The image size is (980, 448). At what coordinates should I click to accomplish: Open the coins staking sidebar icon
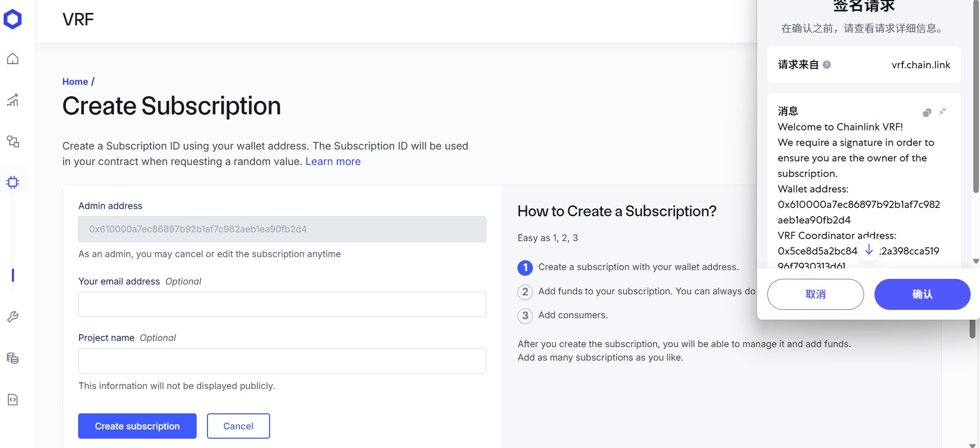[12, 358]
